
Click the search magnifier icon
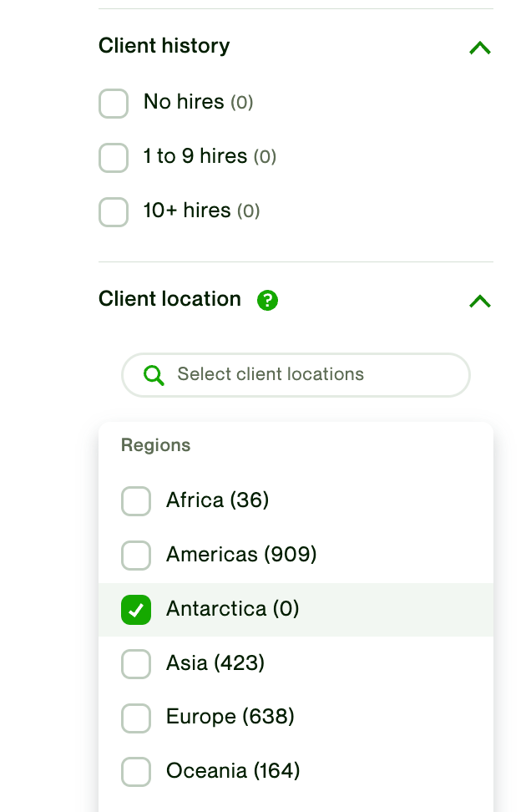pyautogui.click(x=154, y=375)
